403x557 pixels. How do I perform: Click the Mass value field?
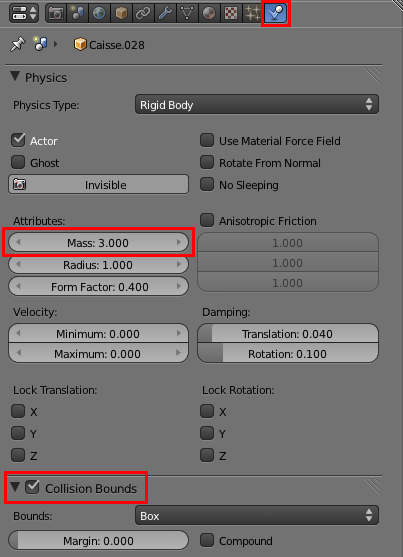click(98, 243)
